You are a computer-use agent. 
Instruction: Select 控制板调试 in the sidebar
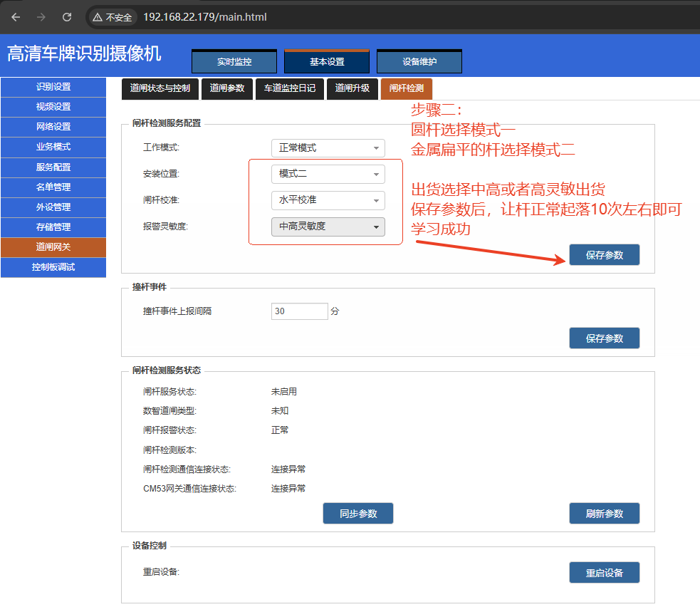53,267
